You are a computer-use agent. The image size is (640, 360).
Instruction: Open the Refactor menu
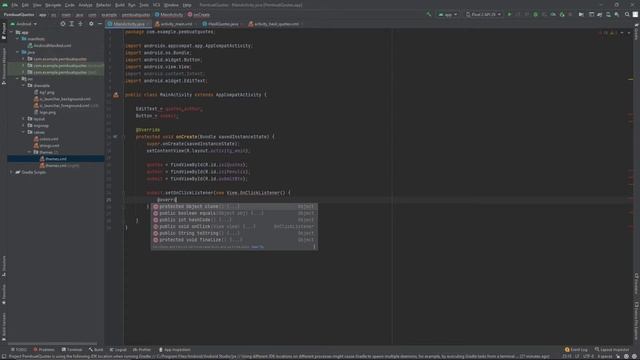point(103,5)
